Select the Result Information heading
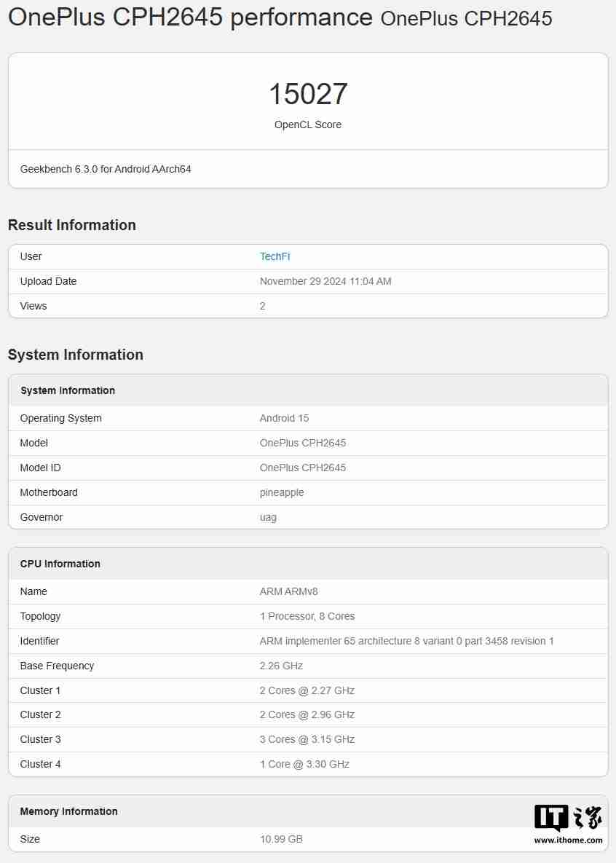This screenshot has width=616, height=863. [71, 225]
